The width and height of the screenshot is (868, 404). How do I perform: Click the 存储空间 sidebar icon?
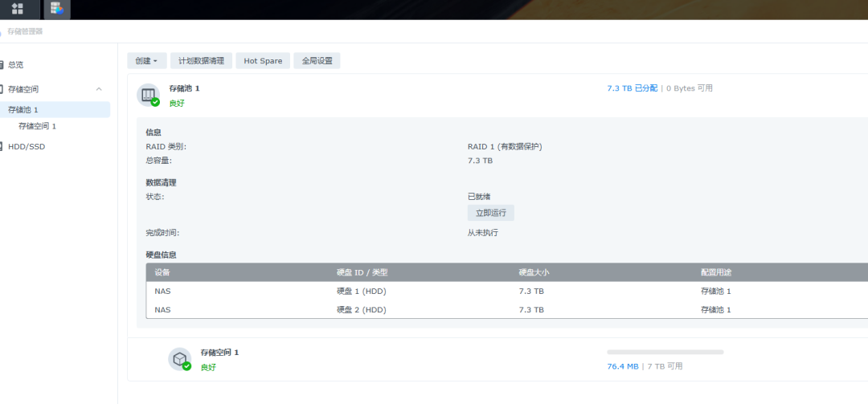tap(2, 89)
